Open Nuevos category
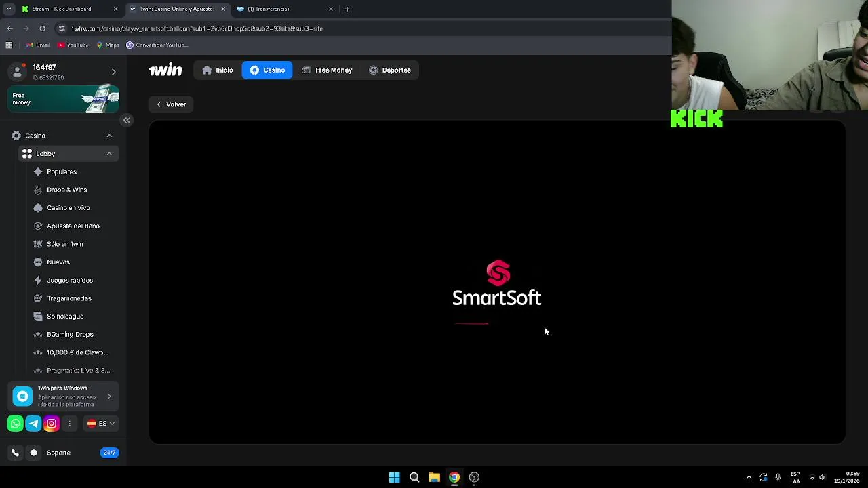This screenshot has height=488, width=868. click(x=58, y=262)
